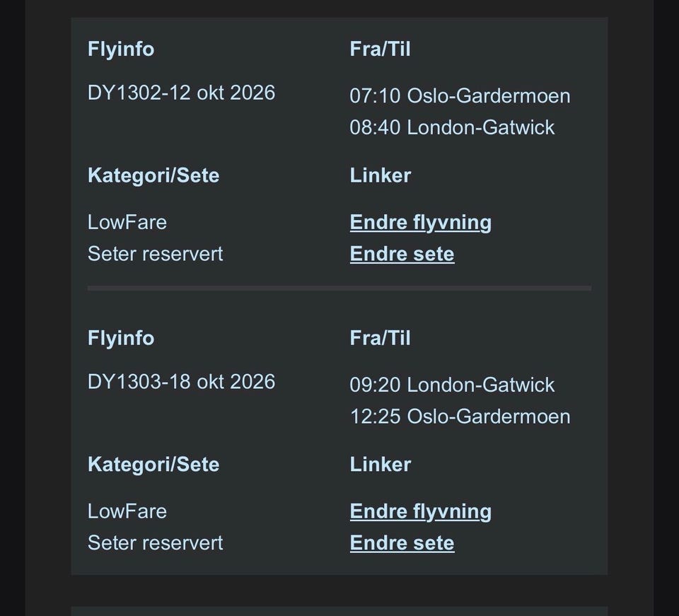Click the LowFare category for flight DY1303
679x616 pixels.
127,511
